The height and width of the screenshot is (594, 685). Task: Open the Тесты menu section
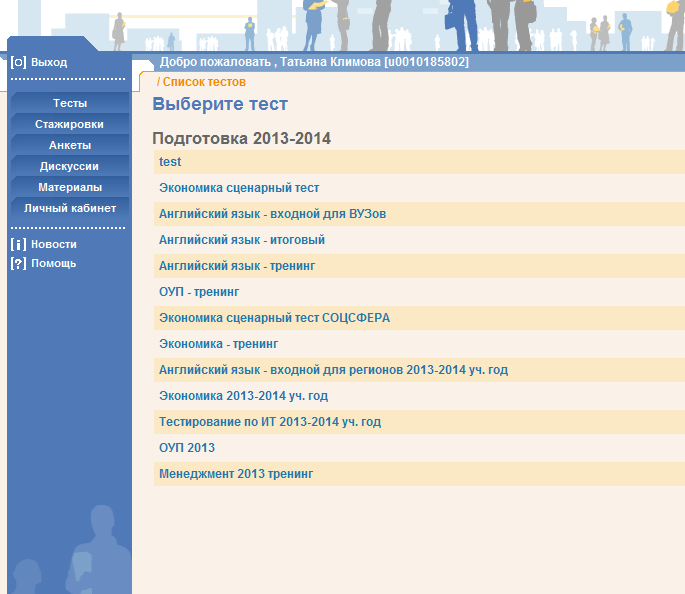tap(70, 103)
